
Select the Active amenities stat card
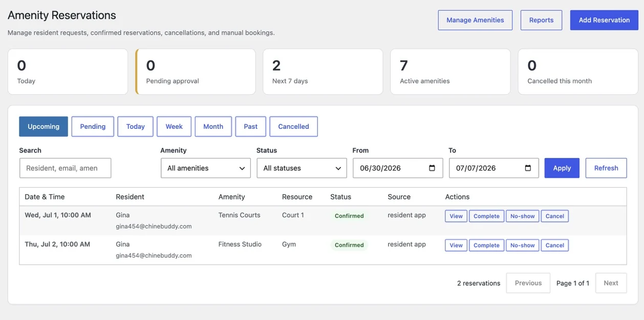coord(450,72)
